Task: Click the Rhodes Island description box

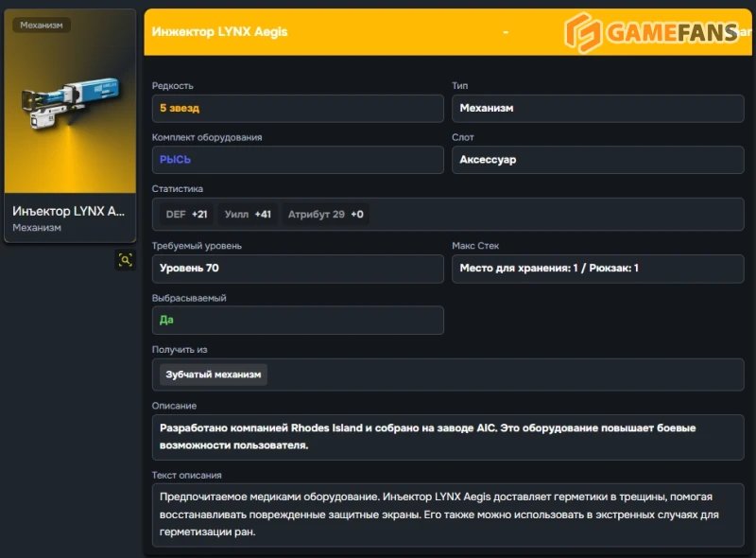Action: [x=447, y=437]
